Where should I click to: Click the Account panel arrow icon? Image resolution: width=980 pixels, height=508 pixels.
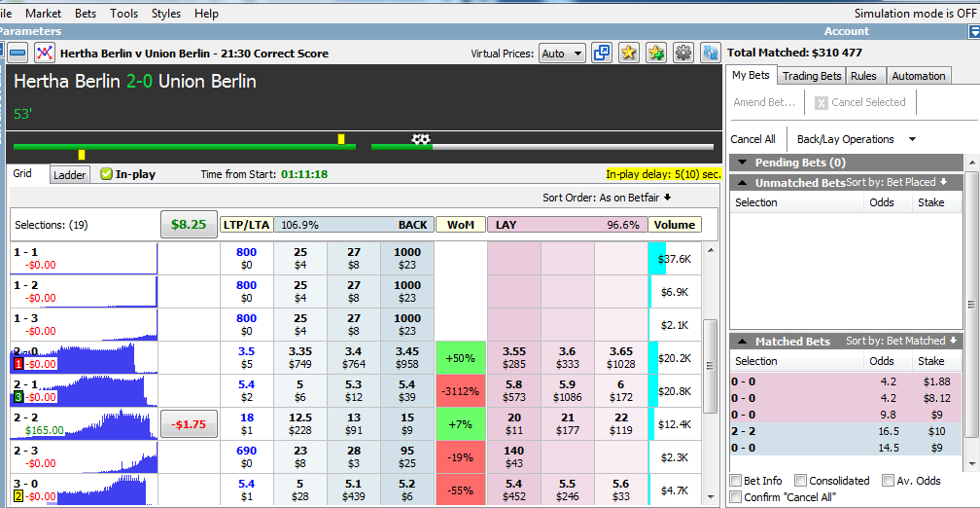(x=974, y=31)
